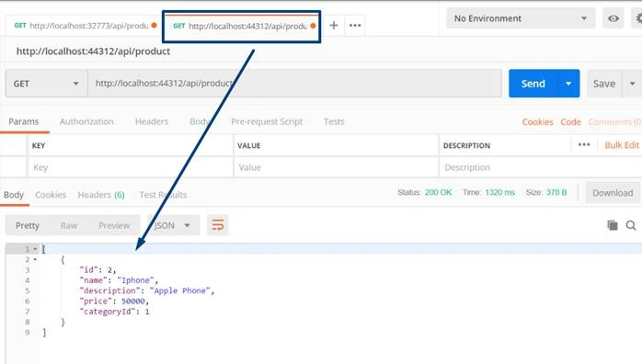642x364 pixels.
Task: Open manage environments gear icon
Action: pos(638,18)
